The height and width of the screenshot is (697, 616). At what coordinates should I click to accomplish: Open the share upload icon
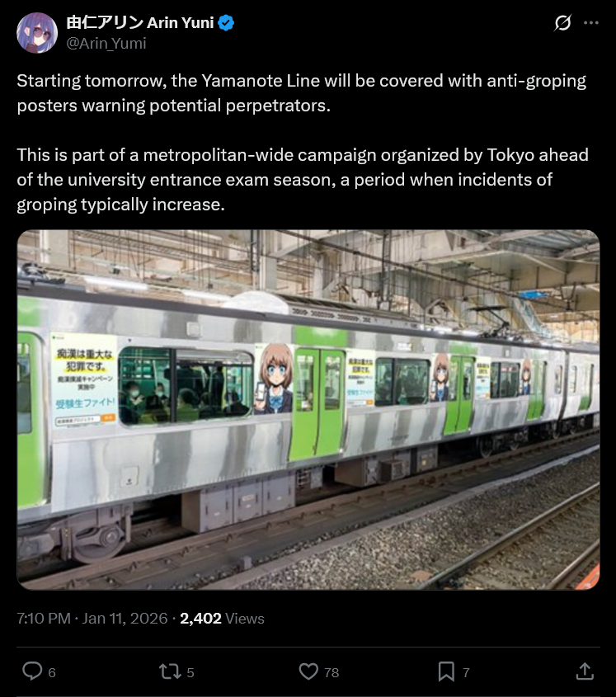coord(585,671)
